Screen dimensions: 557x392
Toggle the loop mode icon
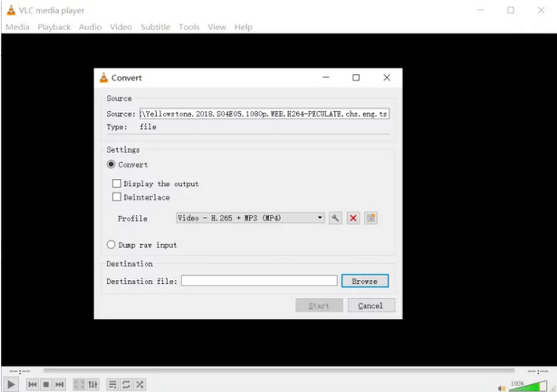click(x=126, y=384)
